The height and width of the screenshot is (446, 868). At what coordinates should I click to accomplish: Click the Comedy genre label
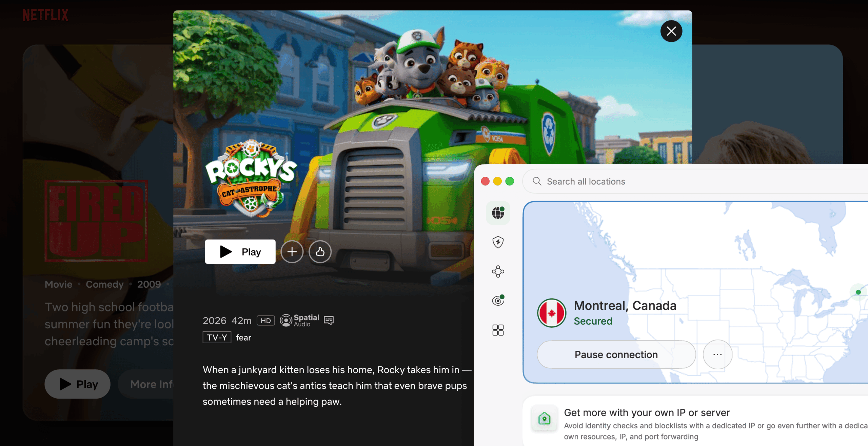tap(104, 284)
